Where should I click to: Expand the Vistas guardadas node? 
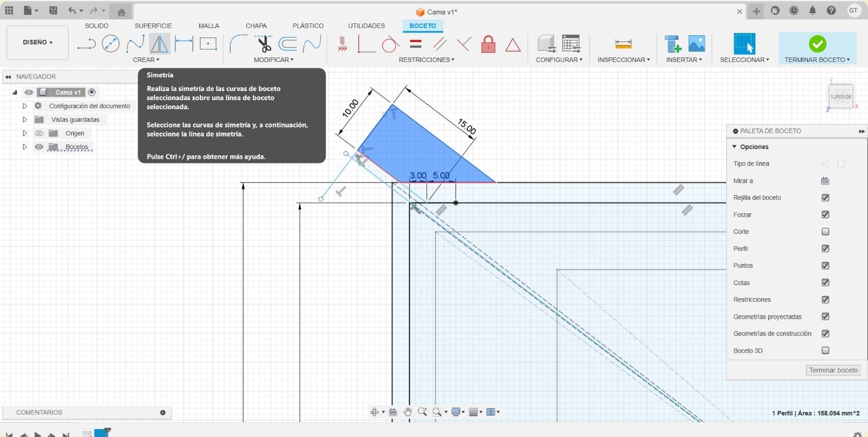coord(24,119)
